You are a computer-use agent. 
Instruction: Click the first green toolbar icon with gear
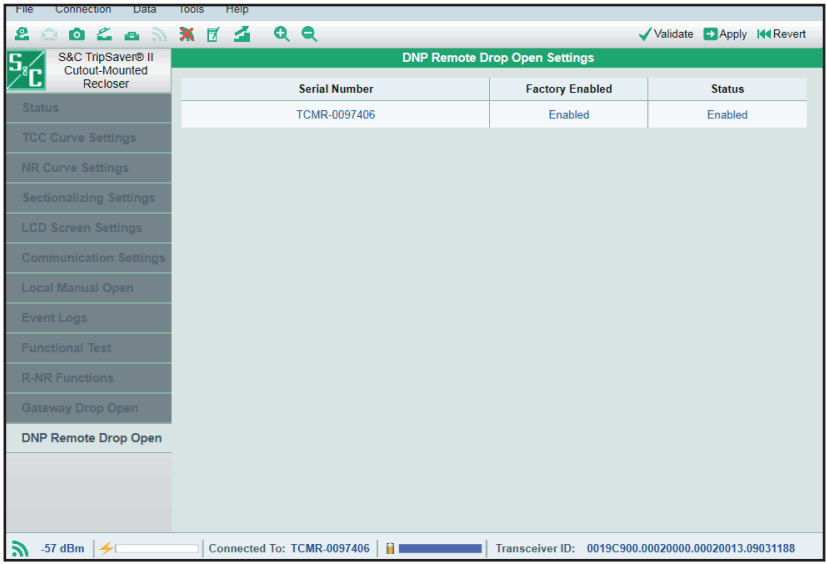(x=22, y=34)
